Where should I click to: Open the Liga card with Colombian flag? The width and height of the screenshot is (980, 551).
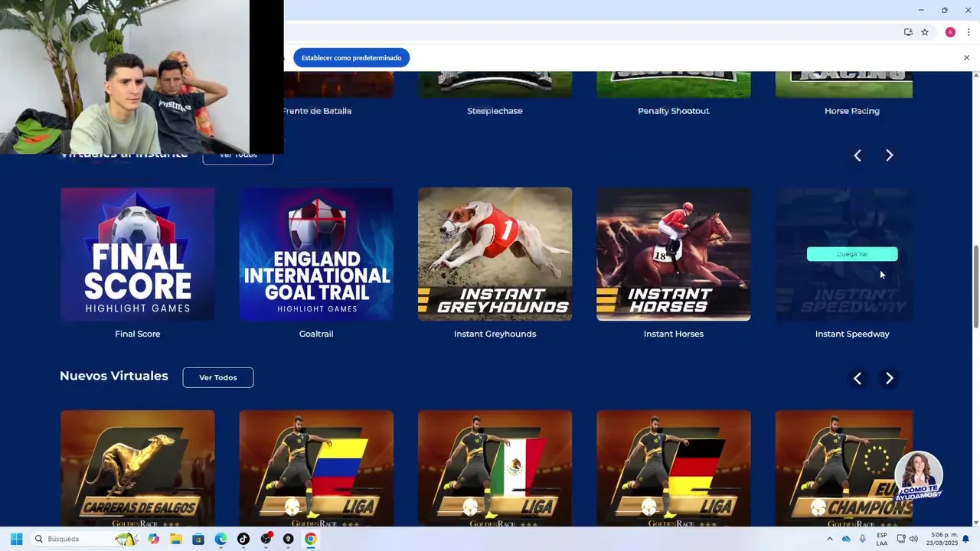point(316,468)
